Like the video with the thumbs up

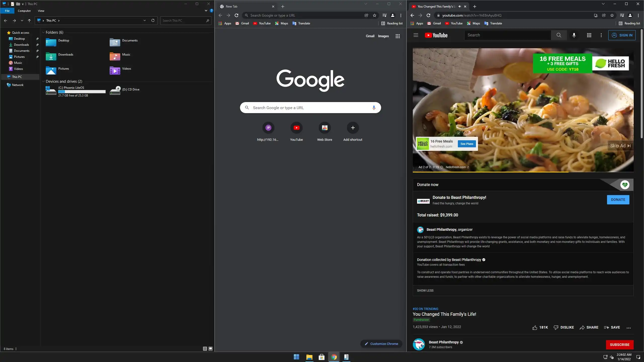[x=535, y=327]
